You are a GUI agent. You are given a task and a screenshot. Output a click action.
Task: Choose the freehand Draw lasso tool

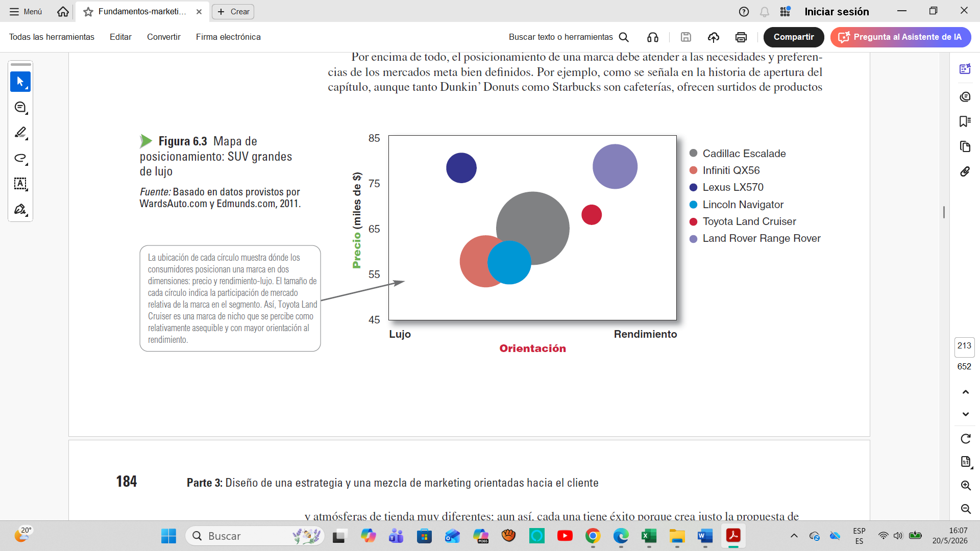point(20,158)
